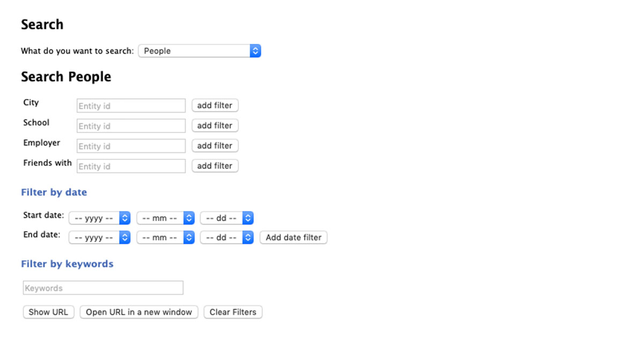Expand the End date day dropdown

coord(226,237)
